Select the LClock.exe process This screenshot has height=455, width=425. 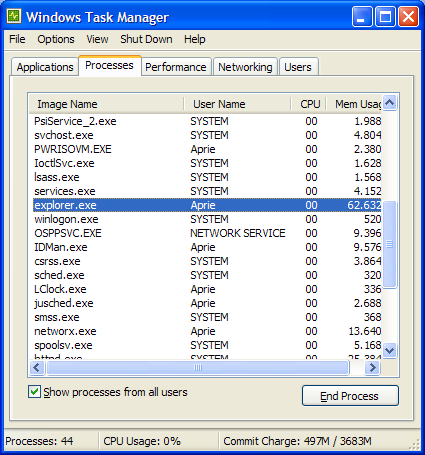(207, 289)
